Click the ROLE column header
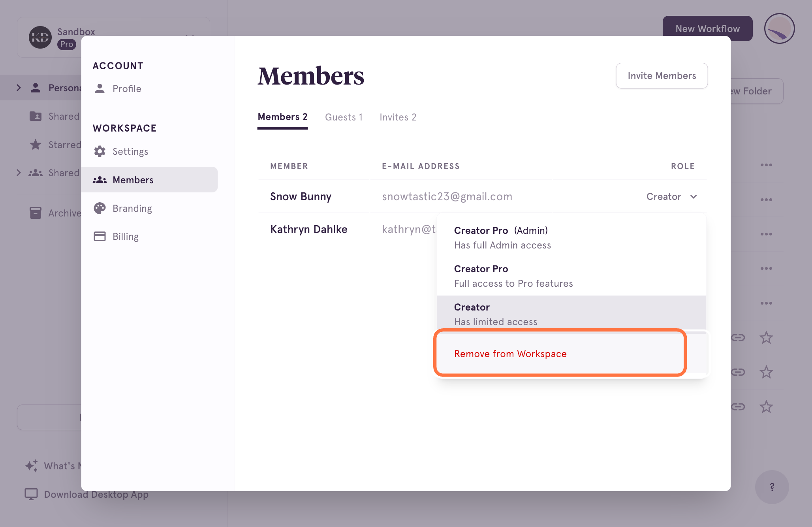This screenshot has width=812, height=527. coord(683,166)
